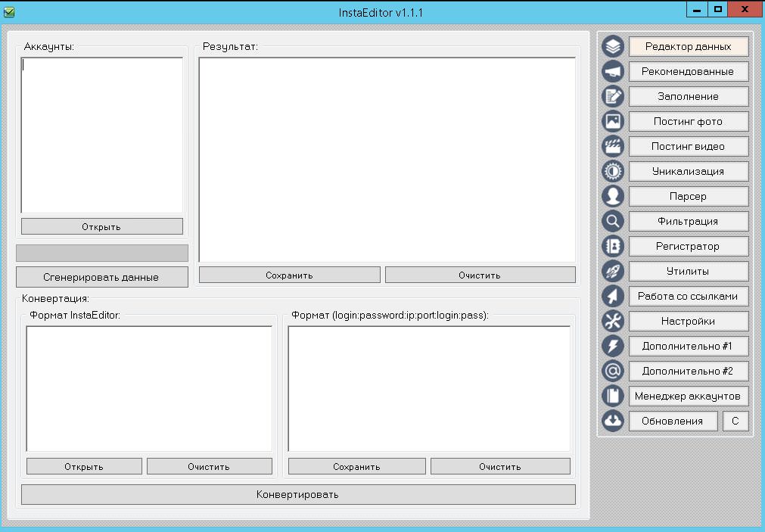Screen dimensions: 765x532
Task: Open the Менеджер аккаунтов section
Action: click(x=688, y=396)
